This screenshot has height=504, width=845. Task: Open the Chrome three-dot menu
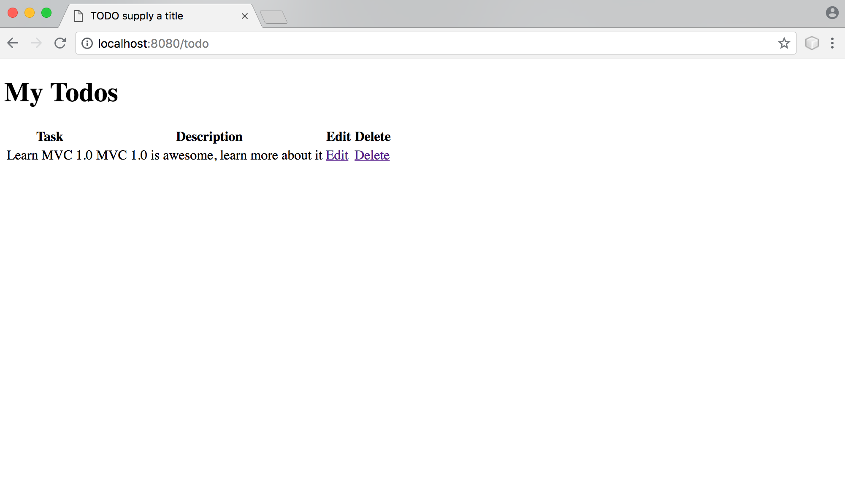[x=832, y=43]
